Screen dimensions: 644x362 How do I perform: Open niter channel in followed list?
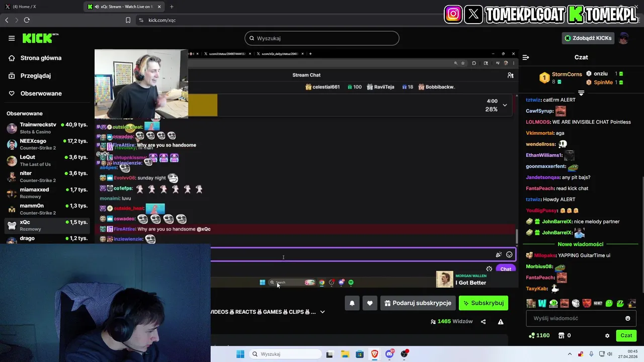pos(47,176)
